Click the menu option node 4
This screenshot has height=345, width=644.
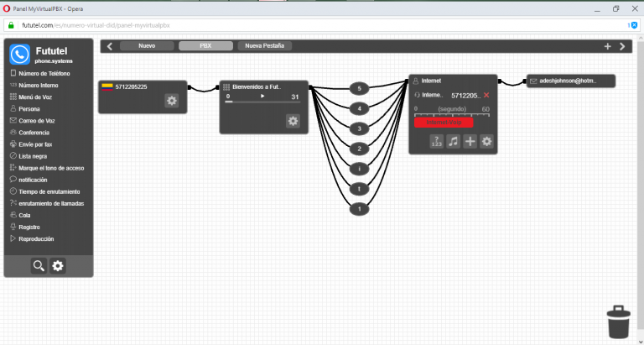[360, 108]
